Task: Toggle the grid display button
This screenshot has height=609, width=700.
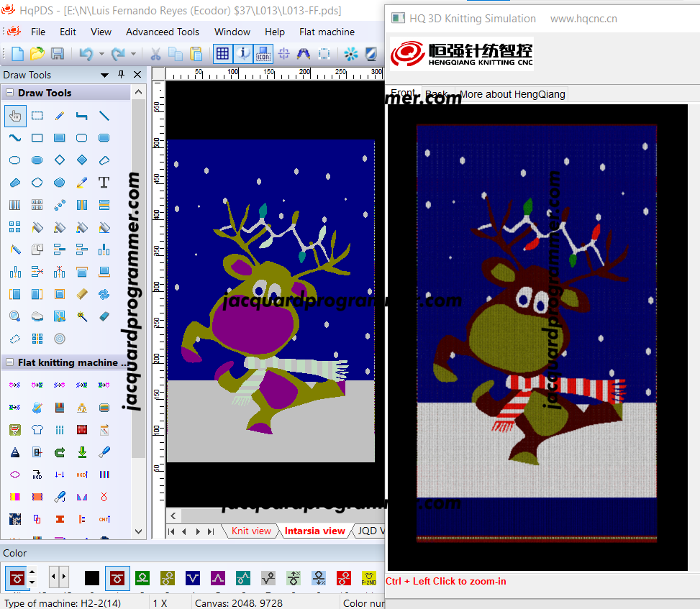Action: (x=222, y=54)
